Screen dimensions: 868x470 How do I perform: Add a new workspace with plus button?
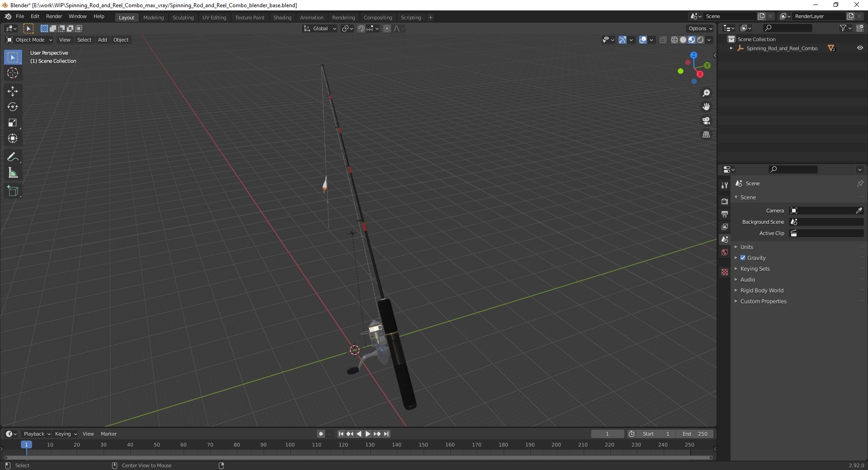pyautogui.click(x=430, y=18)
